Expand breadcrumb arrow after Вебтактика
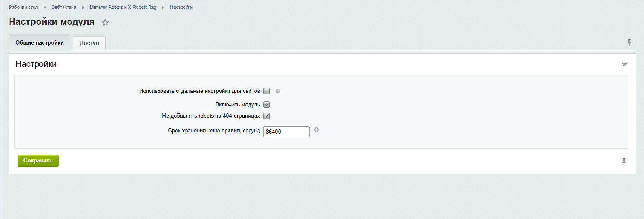This screenshot has width=644, height=219. (83, 7)
